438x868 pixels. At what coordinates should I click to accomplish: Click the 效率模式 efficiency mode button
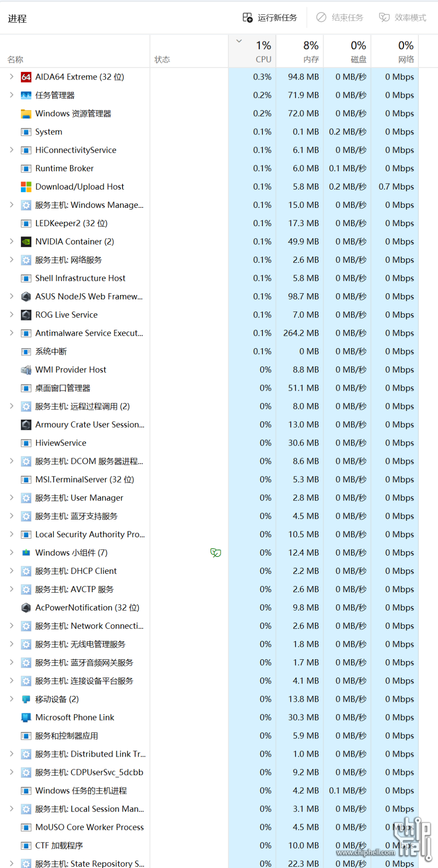tap(403, 18)
